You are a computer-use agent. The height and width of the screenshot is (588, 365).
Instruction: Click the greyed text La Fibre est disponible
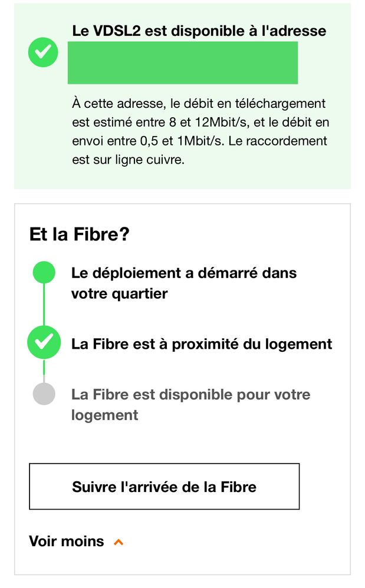tap(190, 394)
